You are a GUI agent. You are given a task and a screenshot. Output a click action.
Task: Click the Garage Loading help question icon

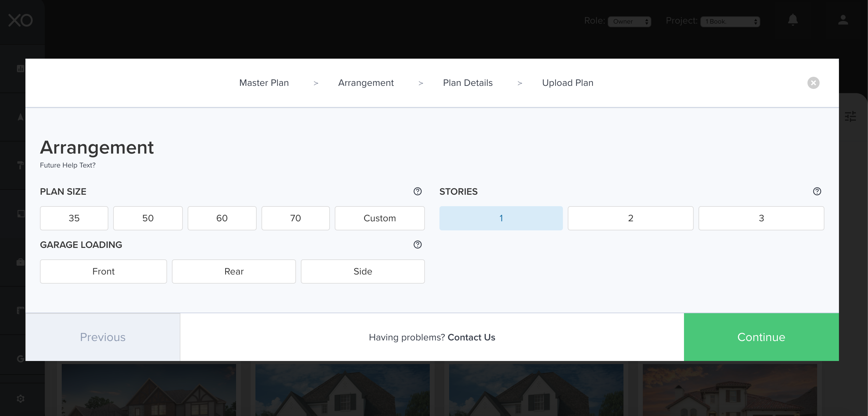(x=417, y=245)
